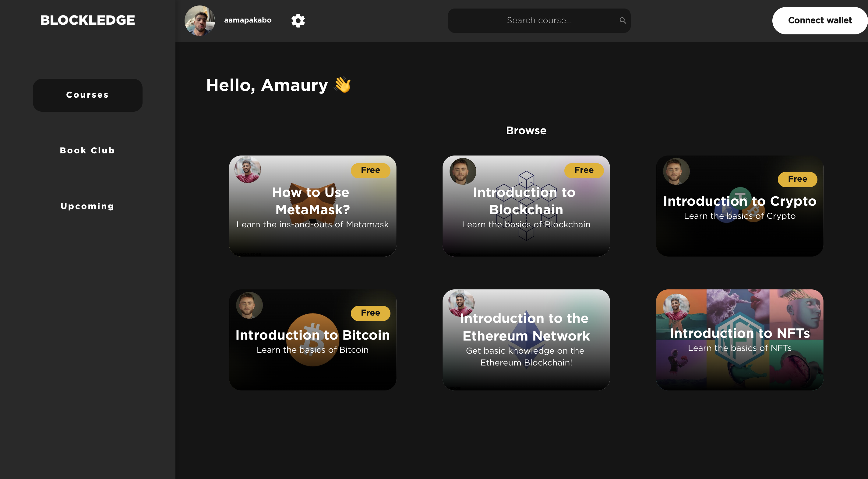Click the aamapakabo username
This screenshot has width=868, height=479.
pyautogui.click(x=248, y=20)
